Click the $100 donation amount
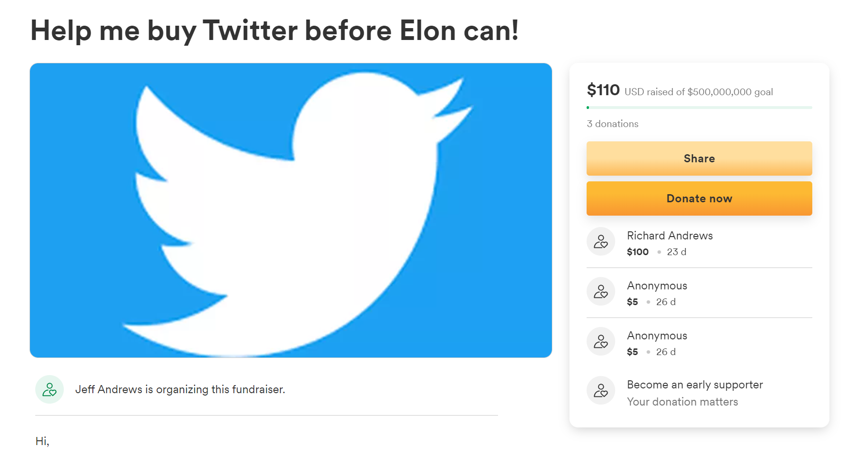This screenshot has width=868, height=456. (638, 252)
